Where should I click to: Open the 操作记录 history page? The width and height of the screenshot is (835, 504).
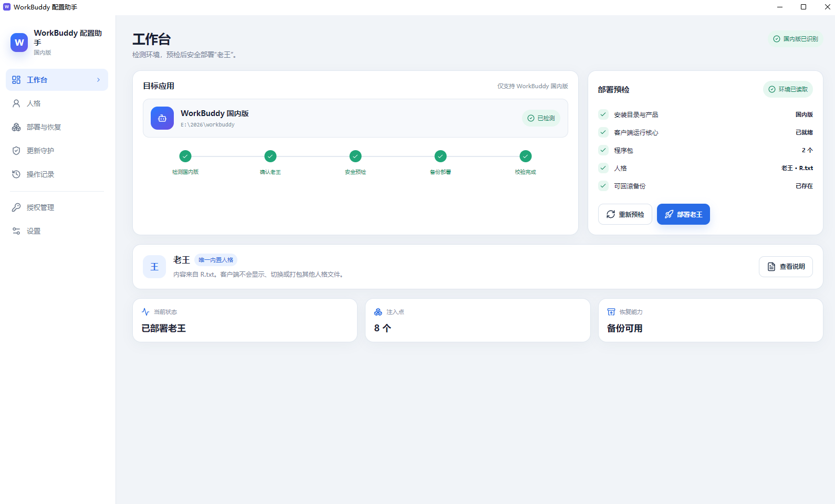pos(57,174)
